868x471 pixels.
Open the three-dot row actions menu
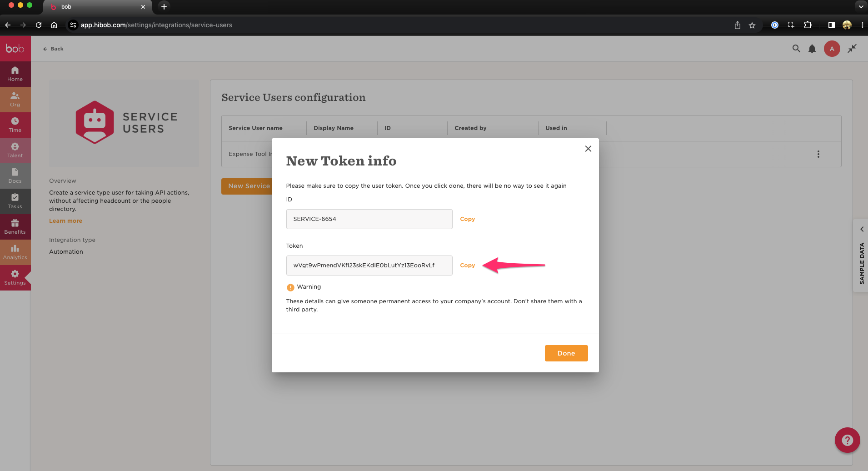[x=818, y=154]
